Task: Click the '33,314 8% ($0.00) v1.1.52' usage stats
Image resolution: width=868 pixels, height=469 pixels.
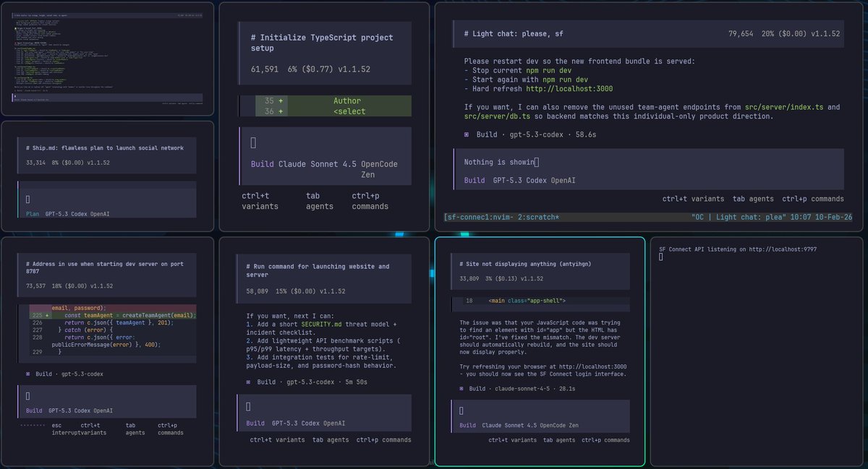Action: 67,163
